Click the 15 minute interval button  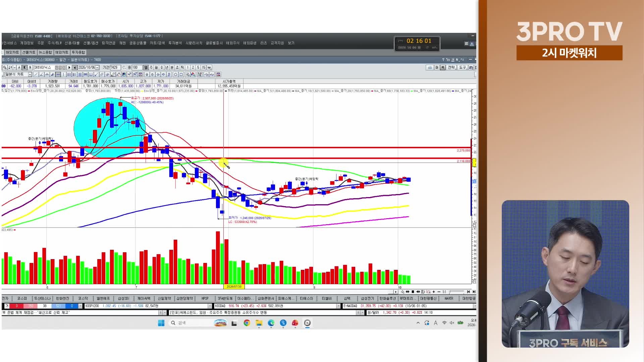click(203, 67)
